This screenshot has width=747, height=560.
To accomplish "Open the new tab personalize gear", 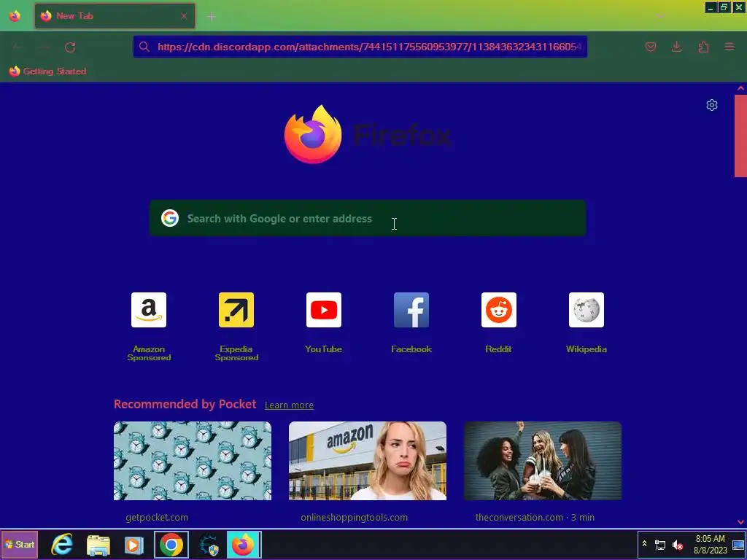I will point(712,105).
